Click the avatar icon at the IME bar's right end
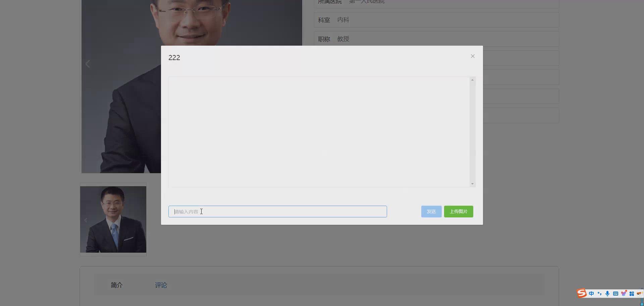This screenshot has width=644, height=306. point(639,294)
